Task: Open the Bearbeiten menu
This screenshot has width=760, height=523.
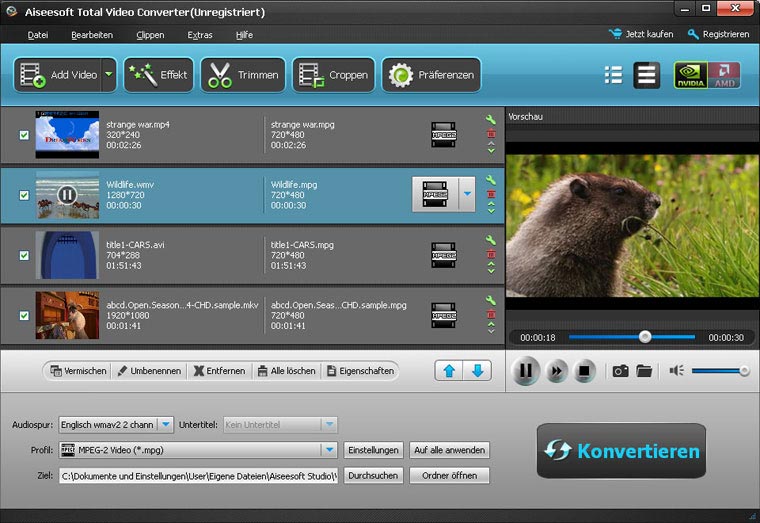Action: point(91,35)
